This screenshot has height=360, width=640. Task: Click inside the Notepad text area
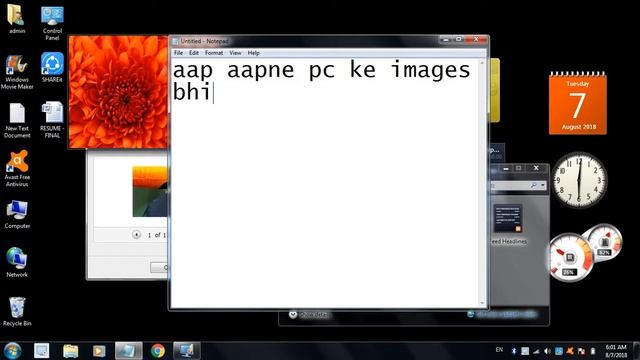coord(324,183)
